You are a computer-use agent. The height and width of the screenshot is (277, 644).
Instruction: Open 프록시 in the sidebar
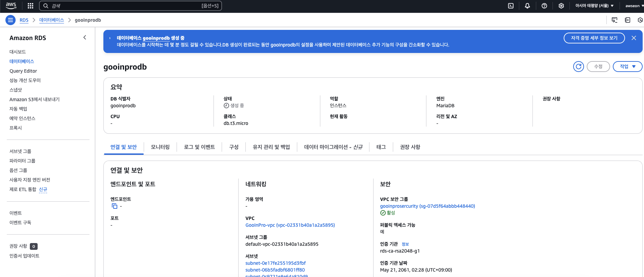pos(16,128)
